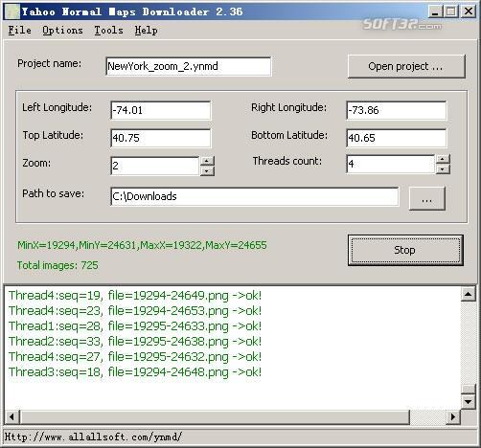Click log line Thread3:seq=18 file=19294-24648.png
The width and height of the screenshot is (481, 448).
(x=134, y=372)
